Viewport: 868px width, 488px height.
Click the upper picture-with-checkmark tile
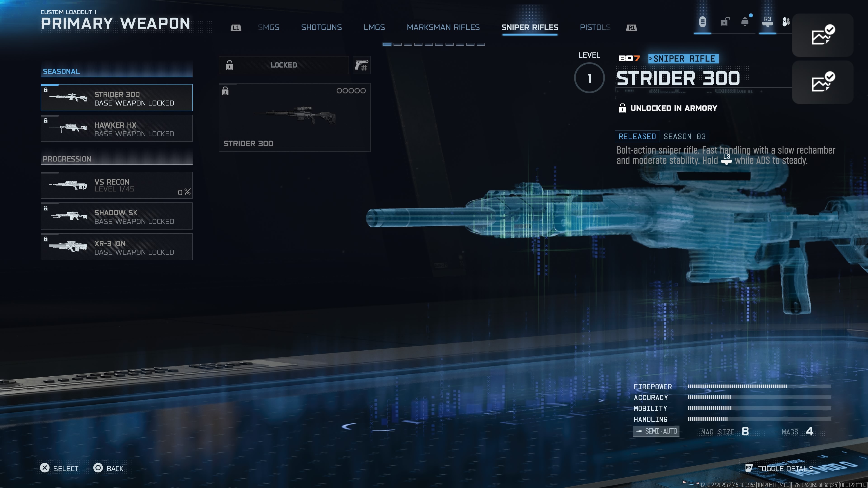[x=823, y=35]
